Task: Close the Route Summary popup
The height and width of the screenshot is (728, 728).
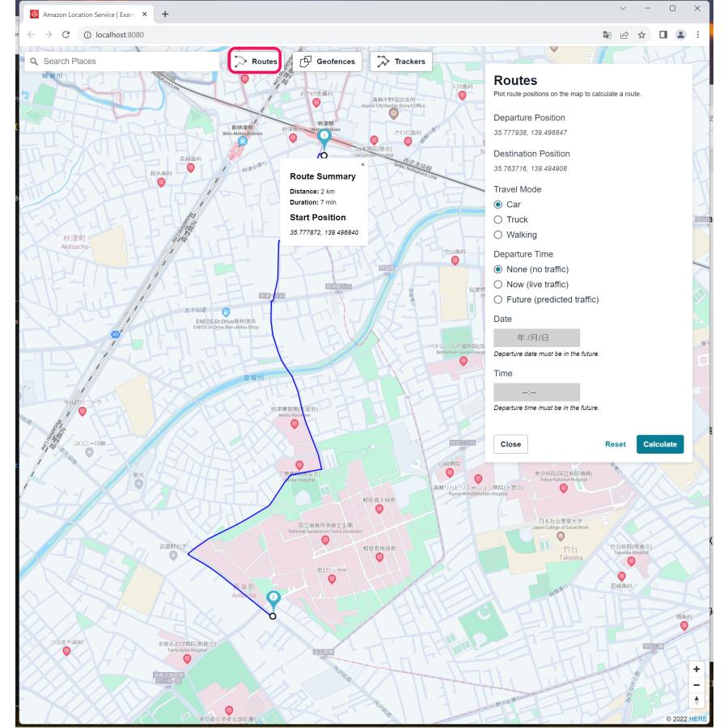Action: tap(362, 164)
